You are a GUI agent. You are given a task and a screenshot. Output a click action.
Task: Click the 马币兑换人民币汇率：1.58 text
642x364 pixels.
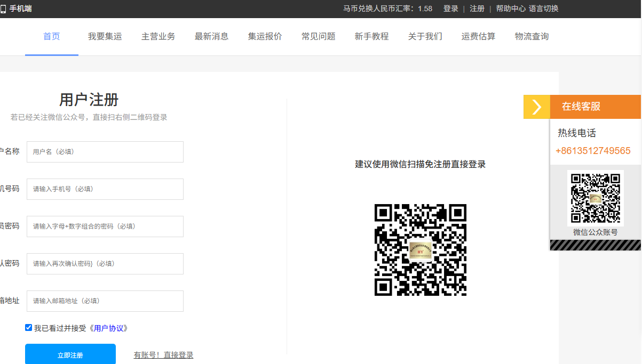pos(387,9)
